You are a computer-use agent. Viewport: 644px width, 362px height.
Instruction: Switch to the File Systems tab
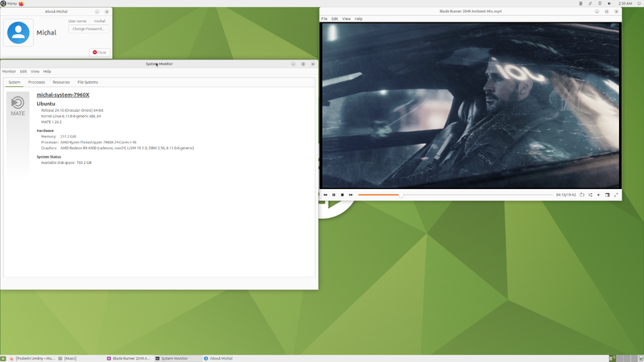click(88, 82)
